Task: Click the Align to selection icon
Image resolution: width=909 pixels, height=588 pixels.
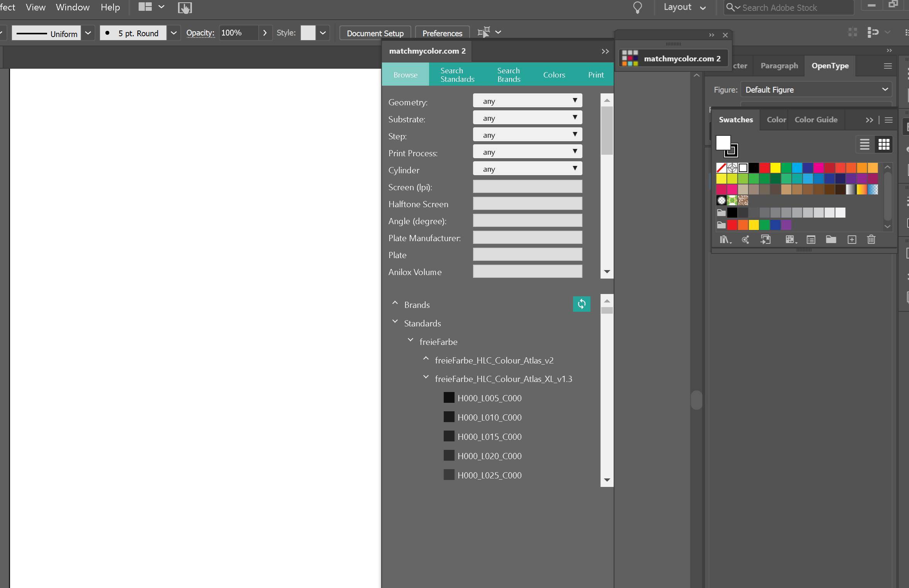Action: tap(873, 32)
